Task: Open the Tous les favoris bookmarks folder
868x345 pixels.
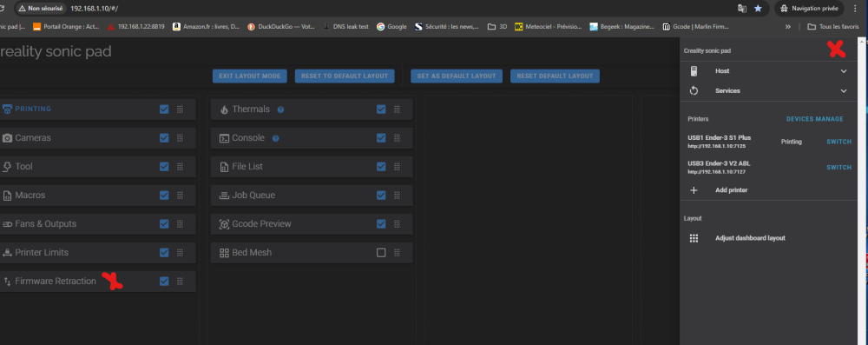Action: click(x=835, y=26)
